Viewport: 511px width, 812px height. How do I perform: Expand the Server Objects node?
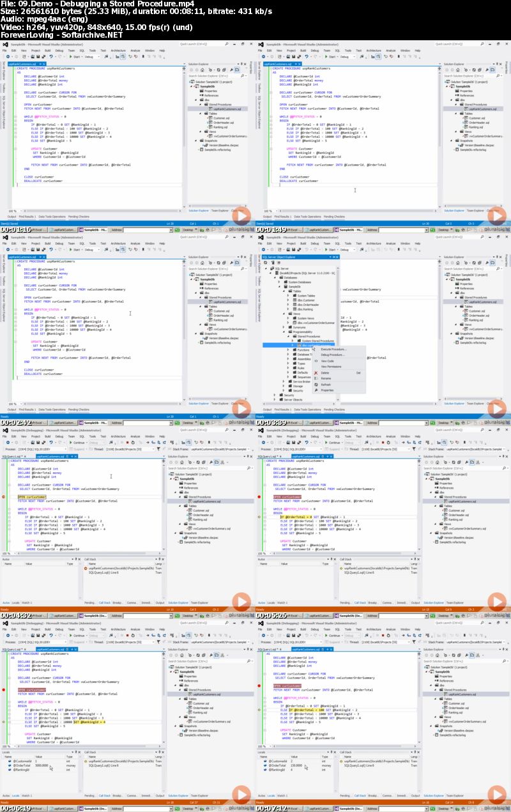point(275,399)
